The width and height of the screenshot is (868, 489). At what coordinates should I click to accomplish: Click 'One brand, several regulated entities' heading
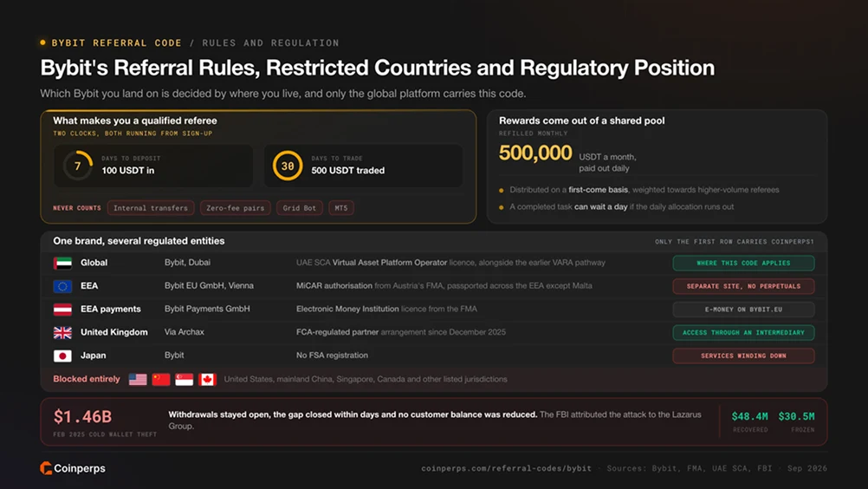pyautogui.click(x=139, y=241)
